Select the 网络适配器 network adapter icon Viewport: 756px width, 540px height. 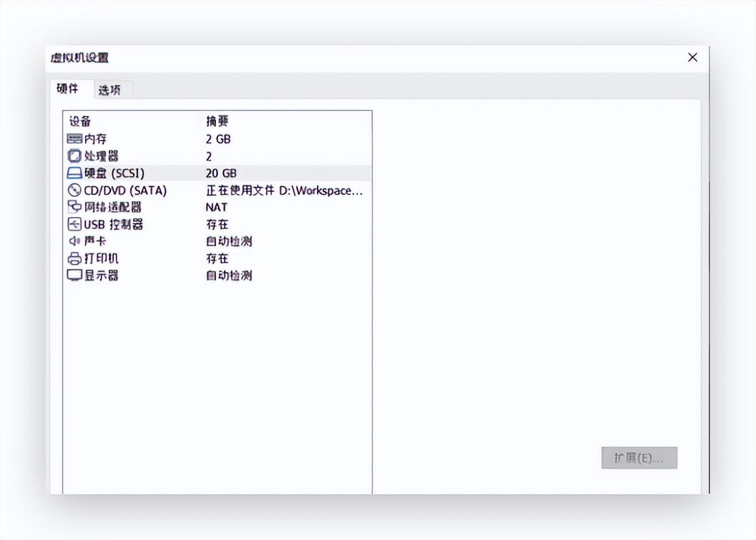coord(74,207)
